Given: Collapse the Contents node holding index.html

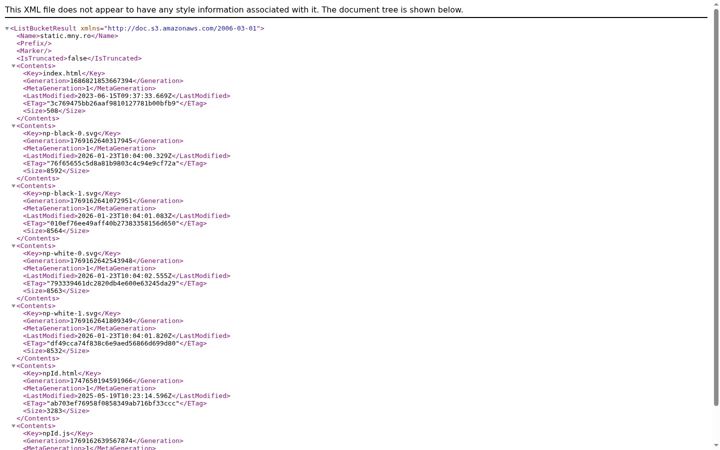Looking at the screenshot, I should [13, 66].
